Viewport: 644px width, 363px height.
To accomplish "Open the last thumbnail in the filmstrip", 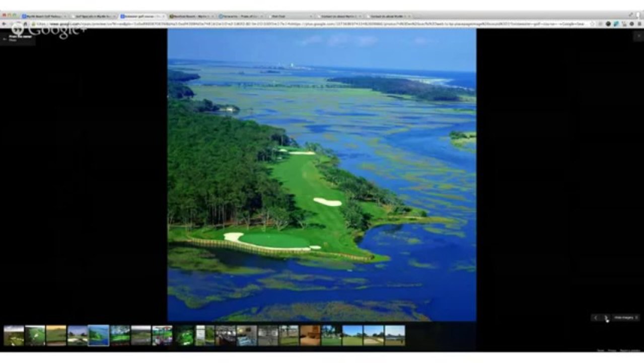I will pos(394,335).
